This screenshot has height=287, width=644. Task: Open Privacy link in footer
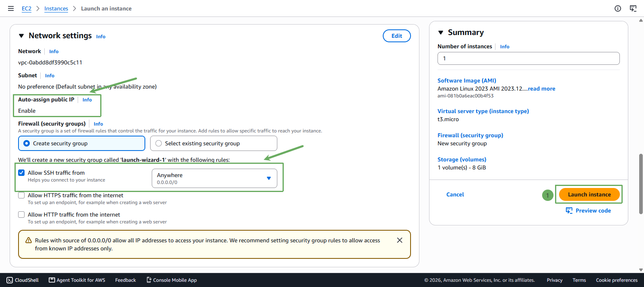(555, 280)
